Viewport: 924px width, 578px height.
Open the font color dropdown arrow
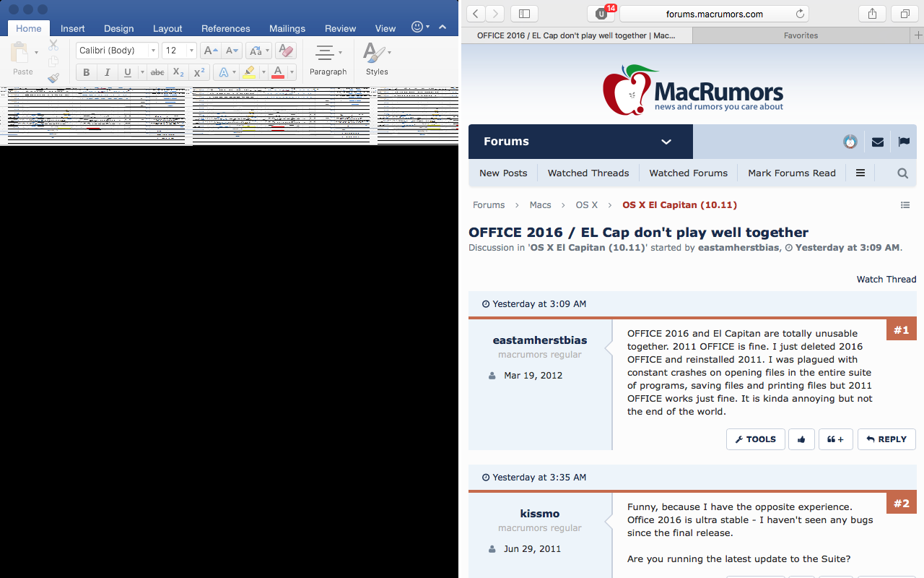(x=292, y=72)
